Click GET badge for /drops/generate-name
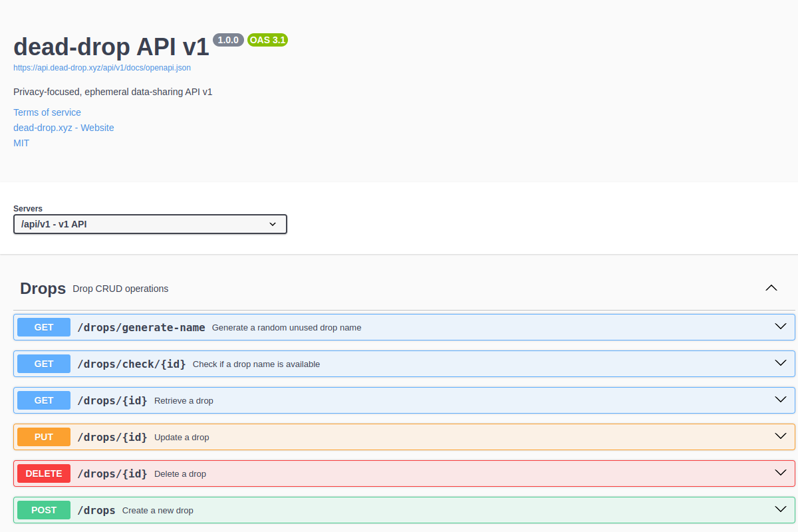This screenshot has height=532, width=798. point(44,327)
